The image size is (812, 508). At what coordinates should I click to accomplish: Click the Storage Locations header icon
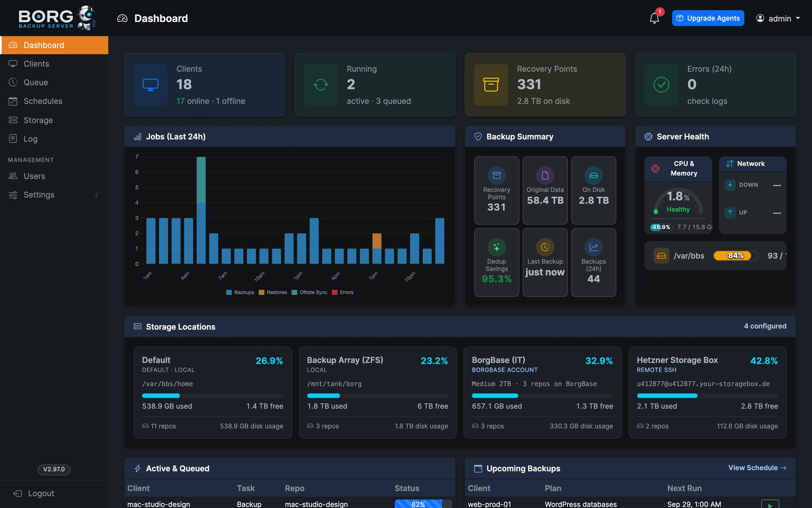pyautogui.click(x=138, y=327)
